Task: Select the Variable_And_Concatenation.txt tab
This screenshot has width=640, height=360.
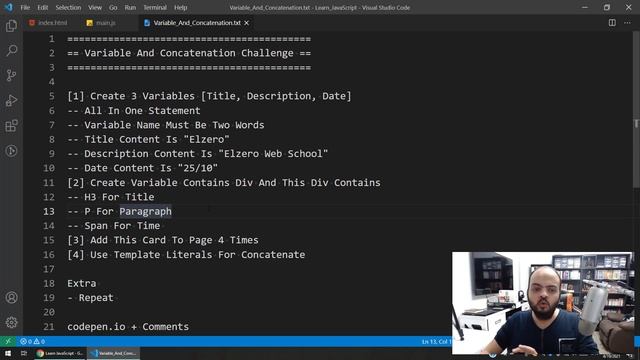Action: pos(197,23)
